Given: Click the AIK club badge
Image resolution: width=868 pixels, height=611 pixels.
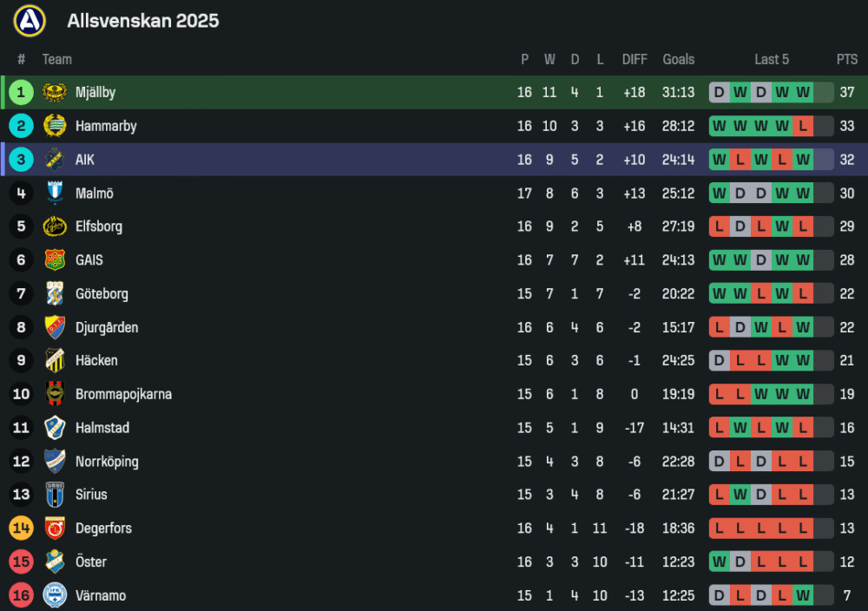Looking at the screenshot, I should (55, 160).
